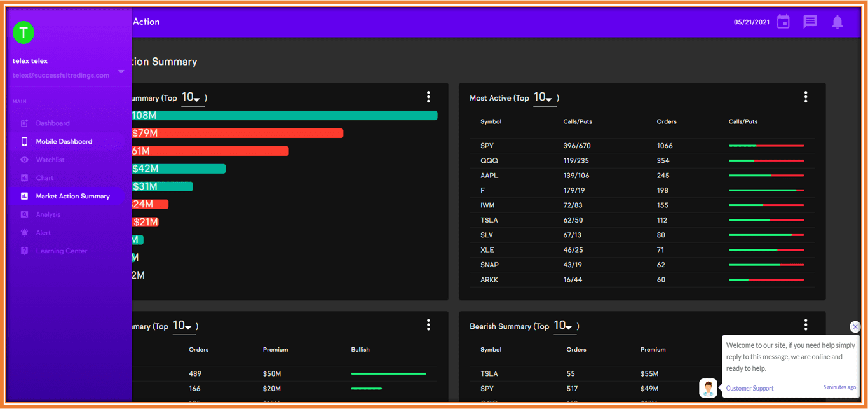Open Bearish Summary panel three-dot menu

tap(806, 325)
